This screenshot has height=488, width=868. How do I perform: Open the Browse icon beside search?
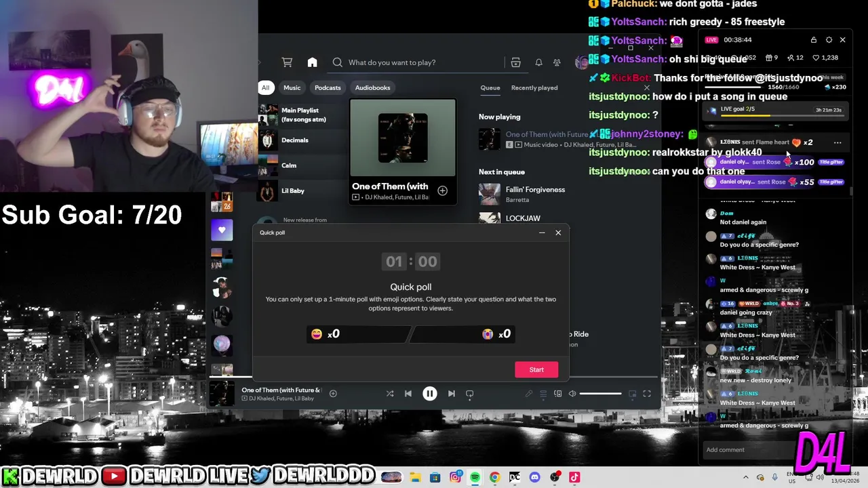[x=515, y=62]
